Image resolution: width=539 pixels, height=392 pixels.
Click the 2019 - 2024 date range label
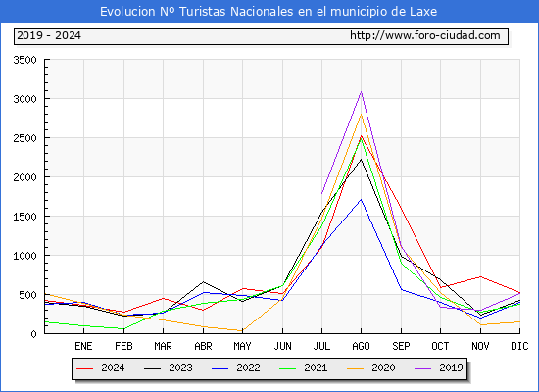[49, 35]
